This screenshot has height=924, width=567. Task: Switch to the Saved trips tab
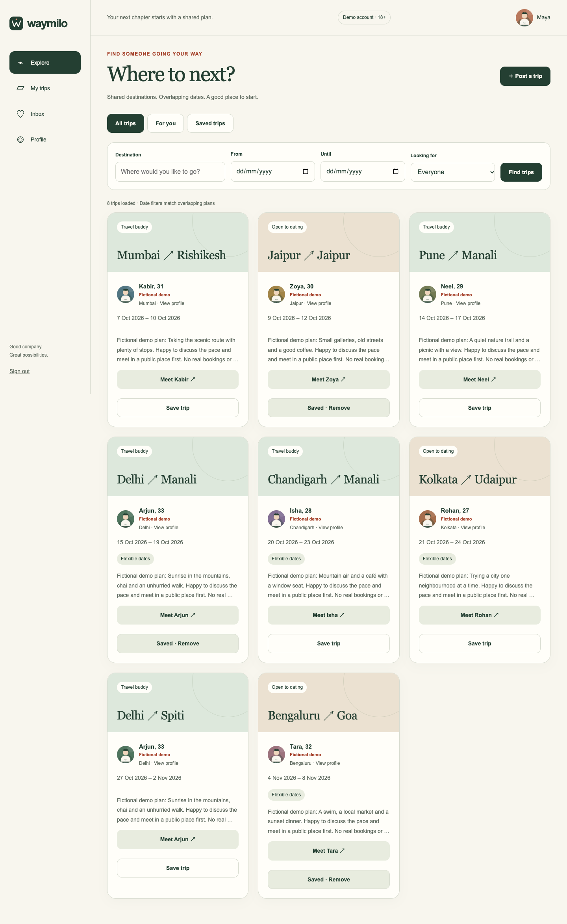(210, 123)
